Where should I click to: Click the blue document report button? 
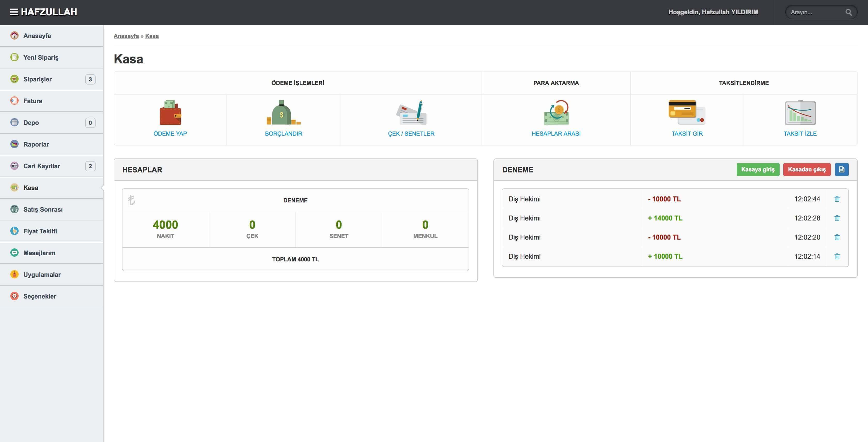point(841,169)
